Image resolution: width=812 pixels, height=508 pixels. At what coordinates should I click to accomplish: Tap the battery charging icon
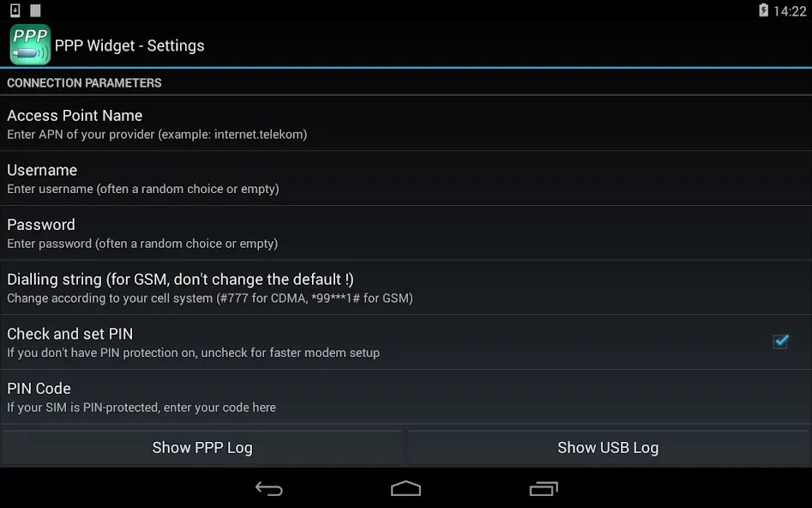[x=763, y=9]
